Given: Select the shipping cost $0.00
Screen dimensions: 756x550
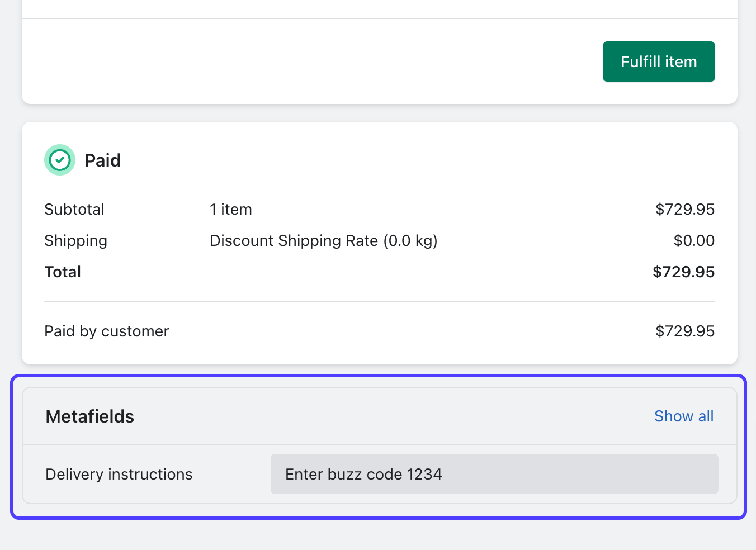Looking at the screenshot, I should tap(694, 241).
